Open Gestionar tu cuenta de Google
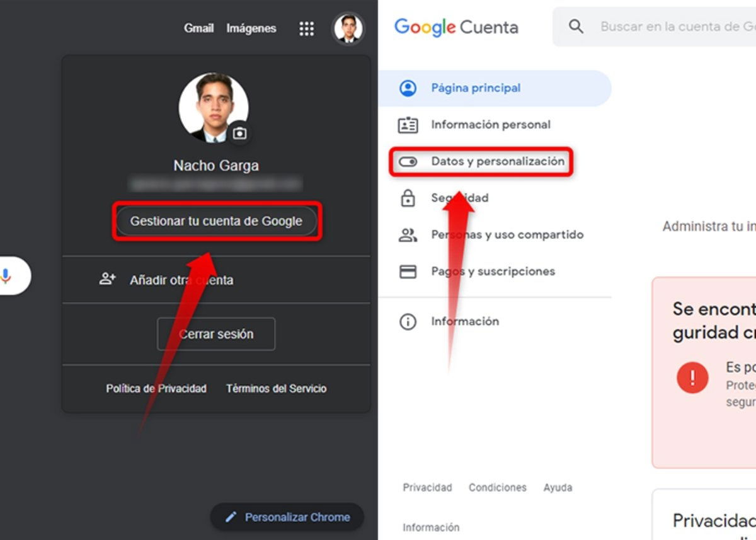The width and height of the screenshot is (756, 540). [217, 221]
